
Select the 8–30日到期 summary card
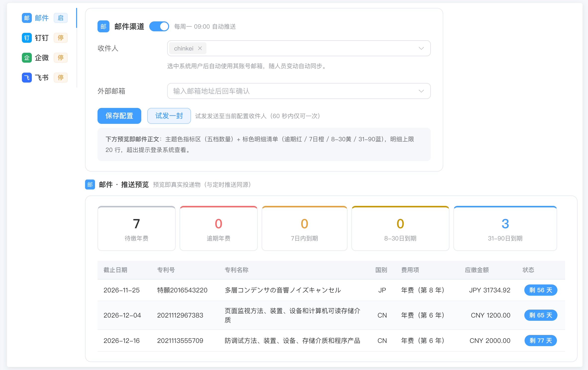pos(400,228)
